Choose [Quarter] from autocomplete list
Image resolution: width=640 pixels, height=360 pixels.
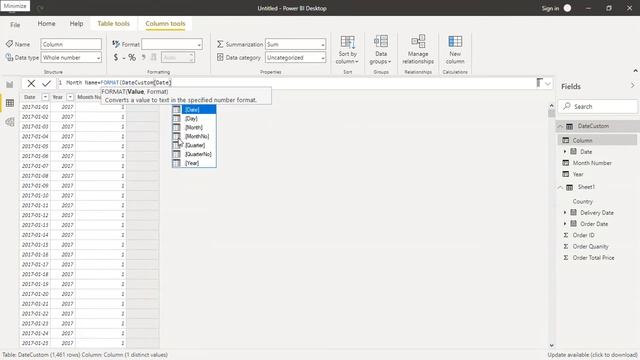194,145
